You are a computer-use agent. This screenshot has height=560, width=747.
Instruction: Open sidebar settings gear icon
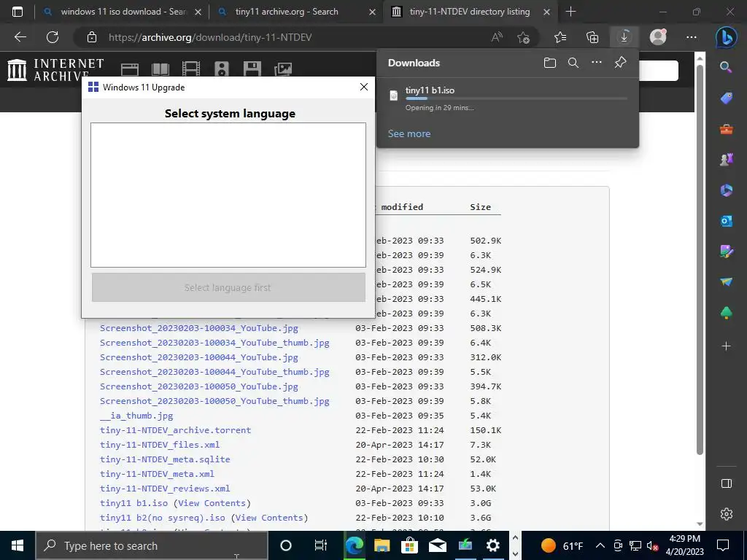726,514
